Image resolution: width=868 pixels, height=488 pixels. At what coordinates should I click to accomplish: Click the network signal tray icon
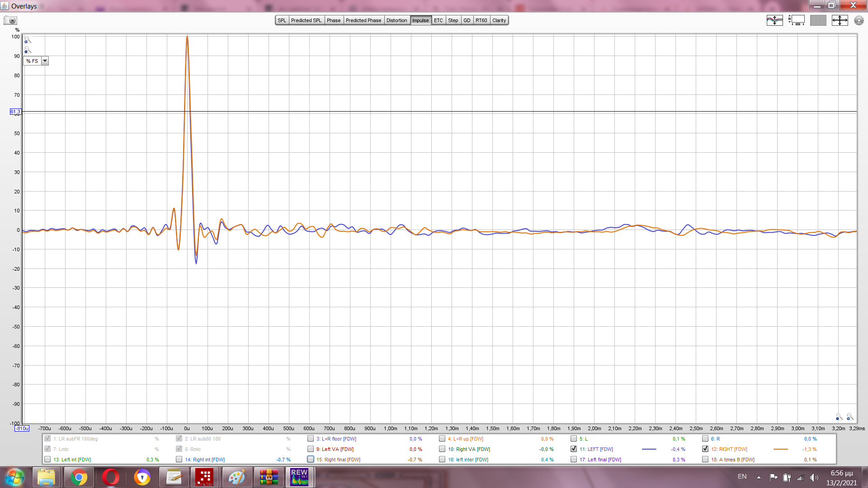(800, 477)
